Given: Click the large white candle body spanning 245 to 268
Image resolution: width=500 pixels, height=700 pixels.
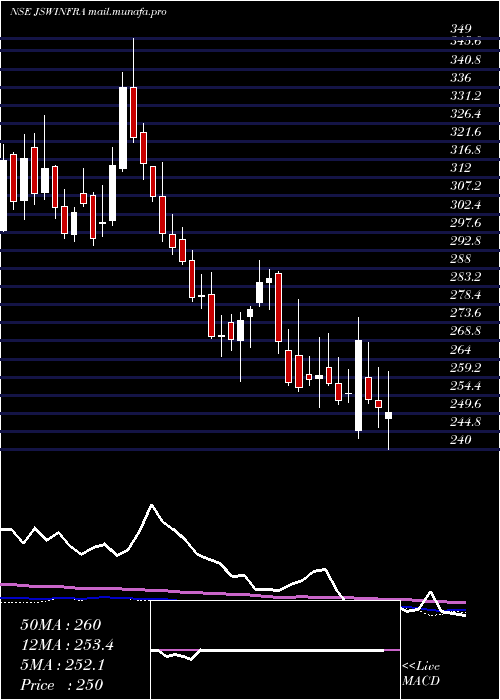Looking at the screenshot, I should pos(358,385).
